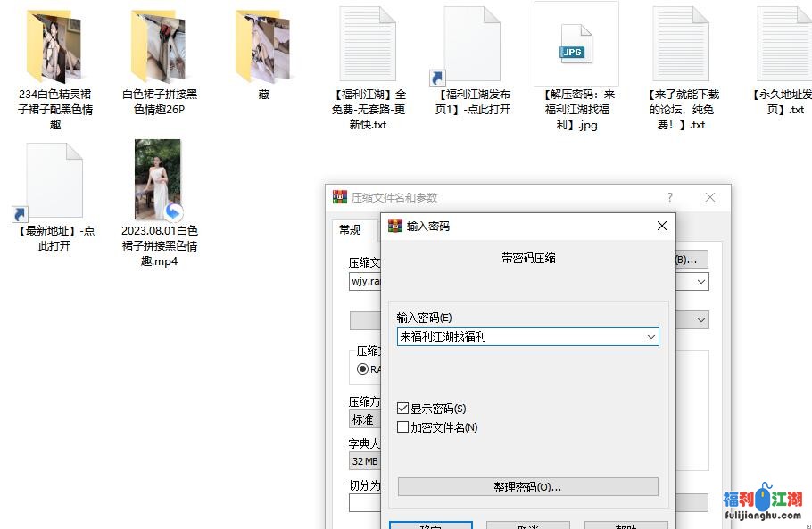This screenshot has width=812, height=529.
Task: Uncheck the 显示密码 checkbox
Action: [403, 409]
